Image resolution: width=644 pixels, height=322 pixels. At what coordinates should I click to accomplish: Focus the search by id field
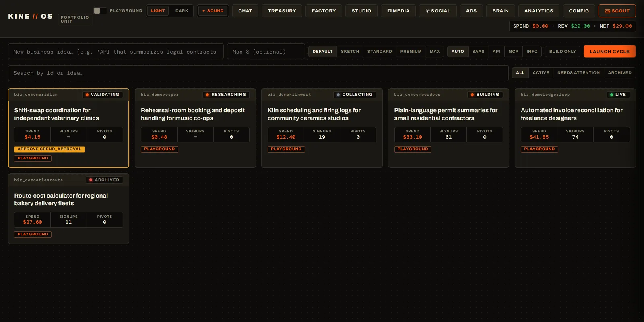tap(258, 73)
